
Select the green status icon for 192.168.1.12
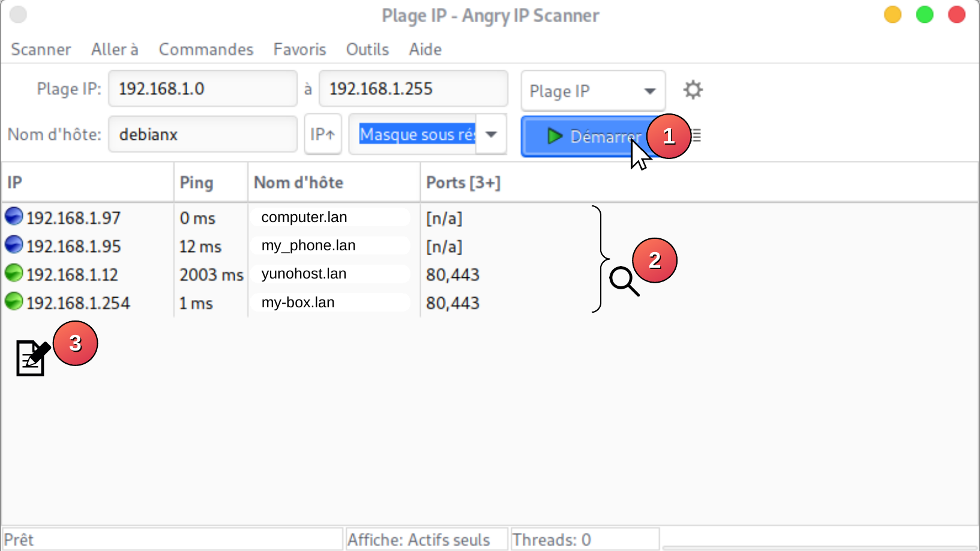point(14,273)
